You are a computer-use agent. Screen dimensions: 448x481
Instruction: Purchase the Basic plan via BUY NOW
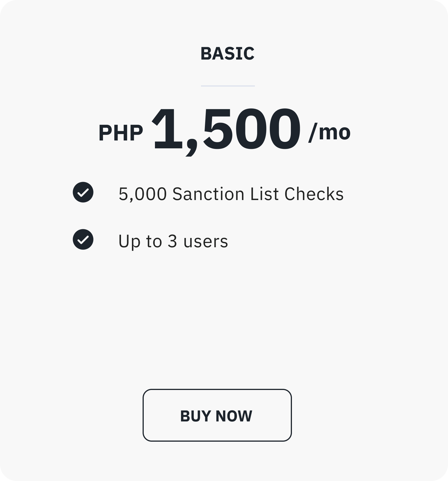click(x=217, y=415)
